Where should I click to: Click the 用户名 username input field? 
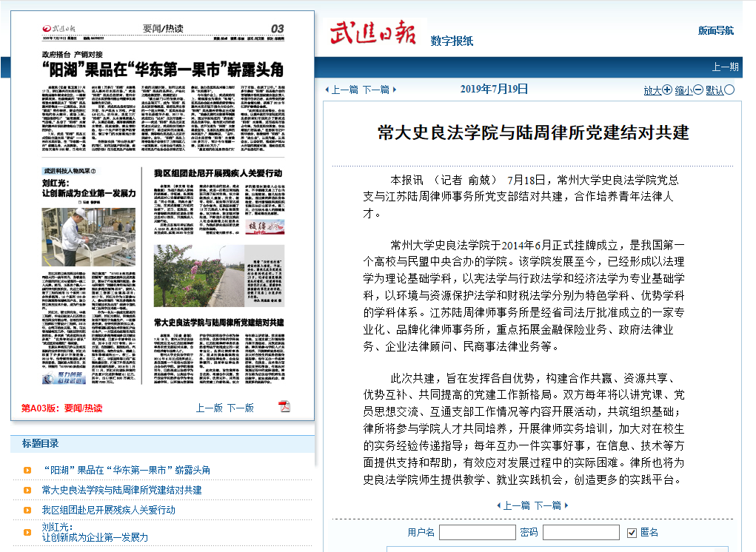(478, 533)
